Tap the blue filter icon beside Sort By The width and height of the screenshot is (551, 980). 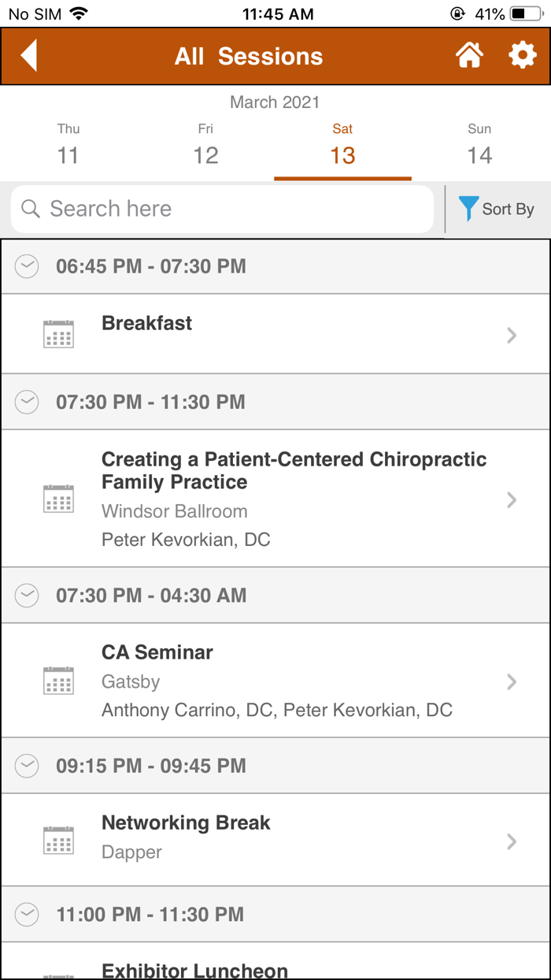tap(468, 209)
